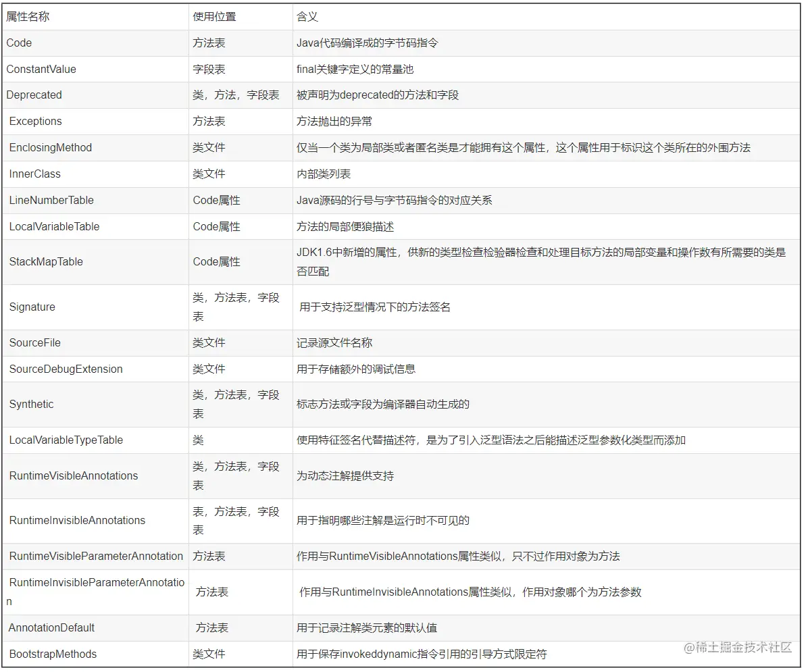Click "Java源码的行号与字节码指令的对应关系" text
The height and width of the screenshot is (672, 810).
click(394, 201)
